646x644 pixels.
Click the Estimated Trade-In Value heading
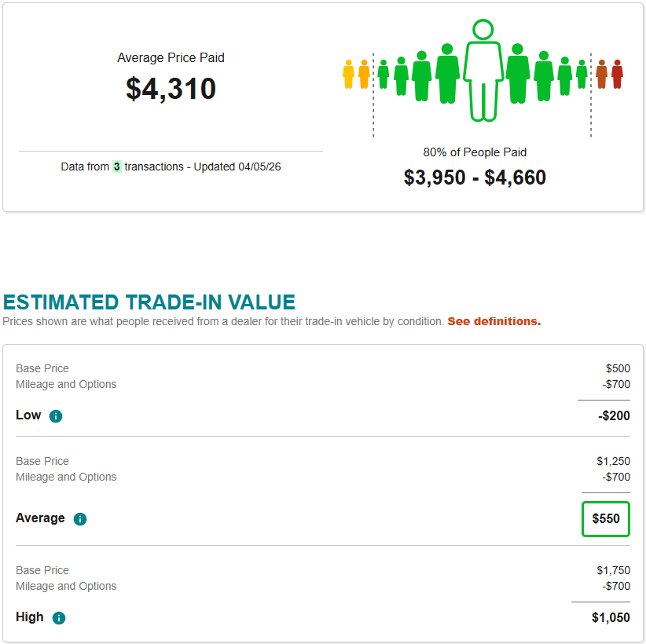click(x=149, y=302)
